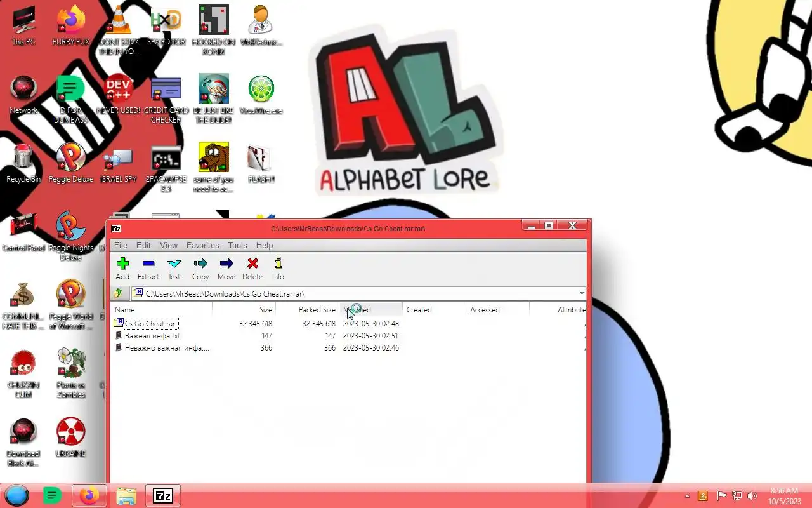
Task: Open the Favorites menu
Action: (x=202, y=245)
